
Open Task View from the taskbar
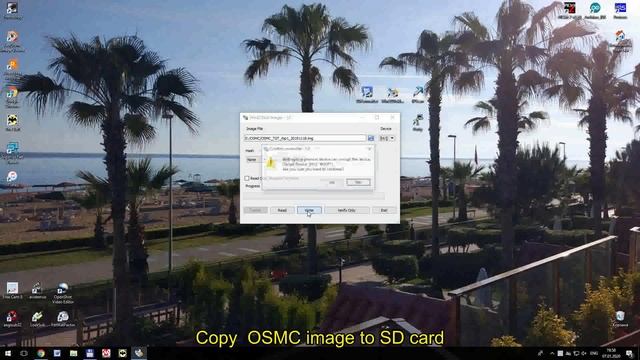[24, 353]
